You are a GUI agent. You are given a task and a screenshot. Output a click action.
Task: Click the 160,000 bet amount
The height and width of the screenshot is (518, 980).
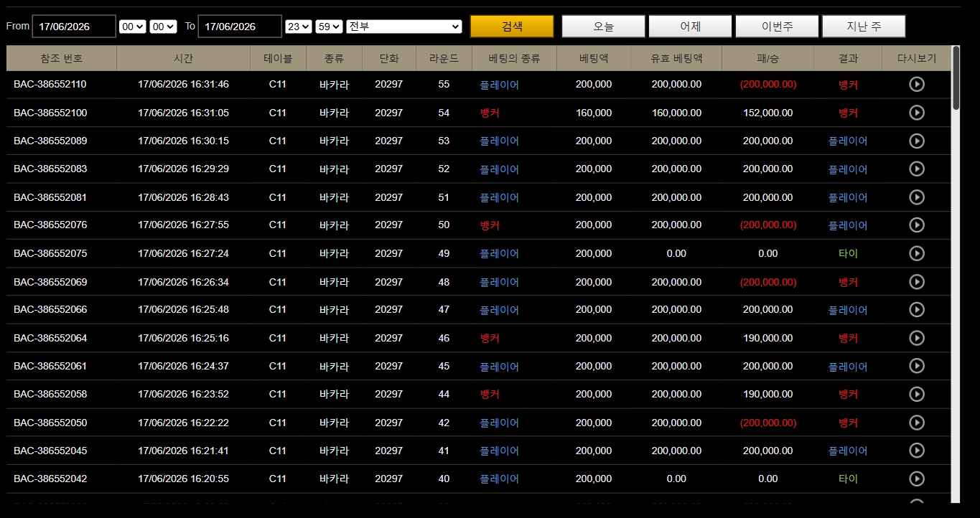pos(594,113)
